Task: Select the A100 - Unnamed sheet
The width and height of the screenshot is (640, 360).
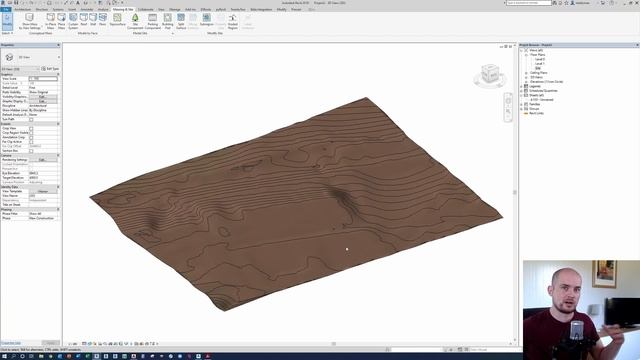Action: [x=542, y=100]
